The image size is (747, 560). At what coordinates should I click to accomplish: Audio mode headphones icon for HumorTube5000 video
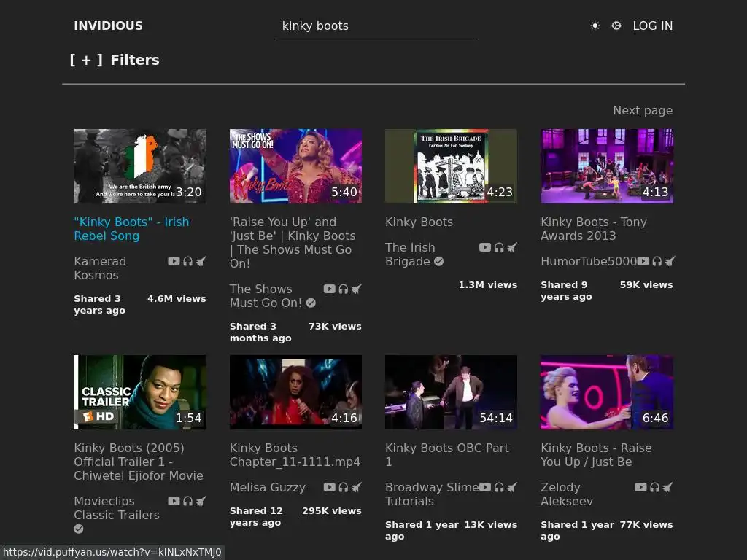tap(657, 261)
